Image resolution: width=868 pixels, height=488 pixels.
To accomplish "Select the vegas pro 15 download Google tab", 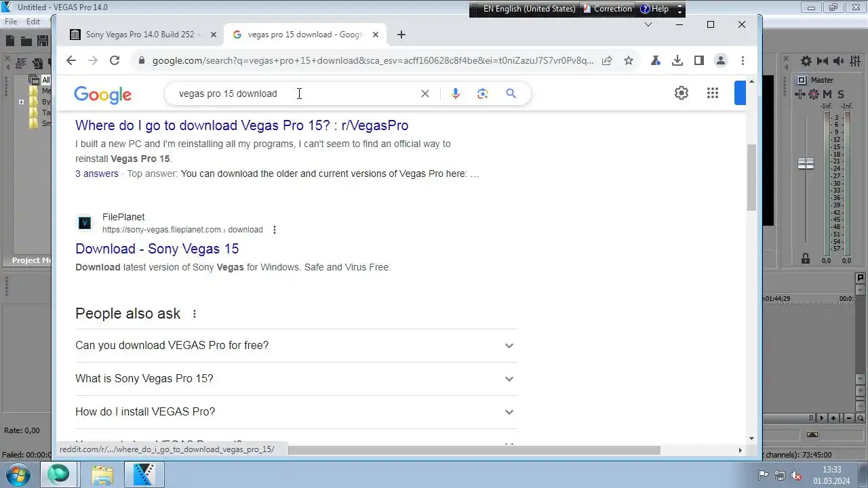I will point(305,35).
